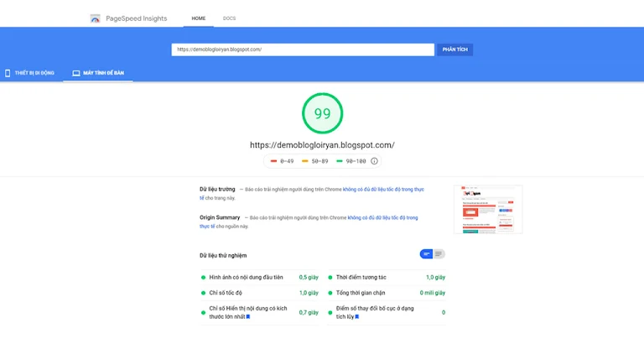The image size is (644, 339).
Task: Click the 'Dữ liệu thử nghiệm' heading
Action: tap(223, 256)
